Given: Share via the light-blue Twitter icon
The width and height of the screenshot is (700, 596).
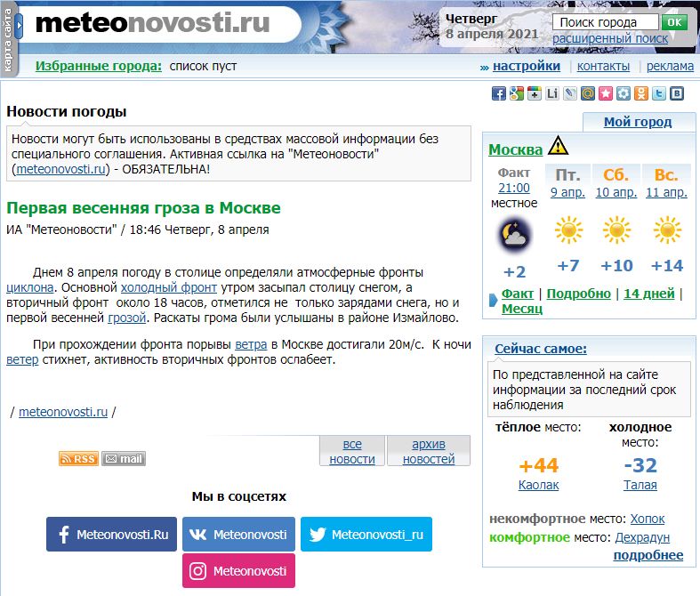Looking at the screenshot, I should tap(659, 93).
